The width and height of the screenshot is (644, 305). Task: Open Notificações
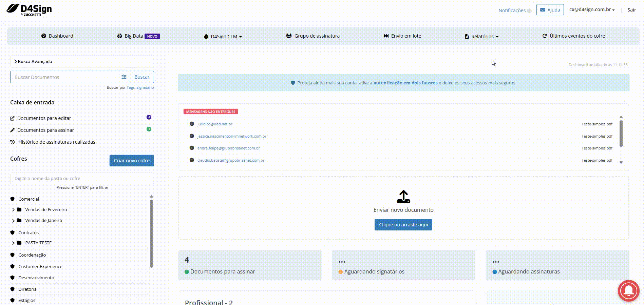[x=515, y=11]
